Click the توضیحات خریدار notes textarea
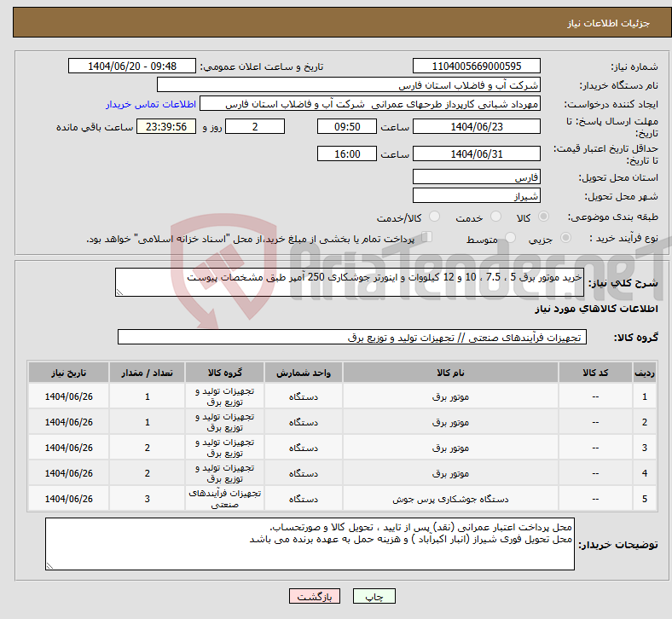The height and width of the screenshot is (619, 672). pyautogui.click(x=310, y=544)
